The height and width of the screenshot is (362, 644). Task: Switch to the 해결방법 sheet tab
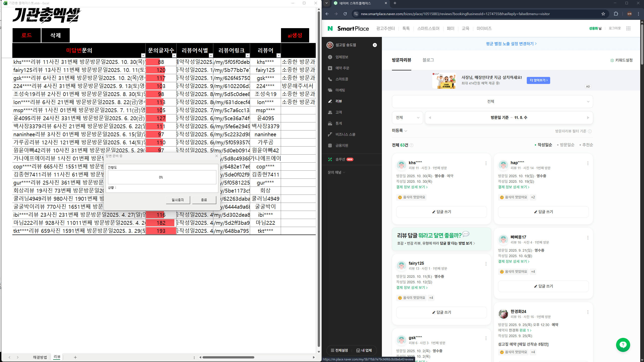click(40, 357)
